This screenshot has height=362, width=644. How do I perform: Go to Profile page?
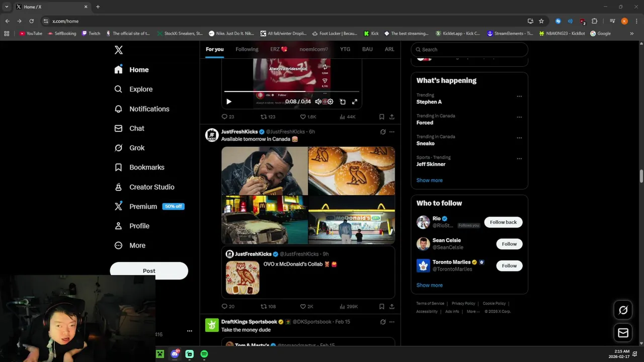pyautogui.click(x=132, y=226)
